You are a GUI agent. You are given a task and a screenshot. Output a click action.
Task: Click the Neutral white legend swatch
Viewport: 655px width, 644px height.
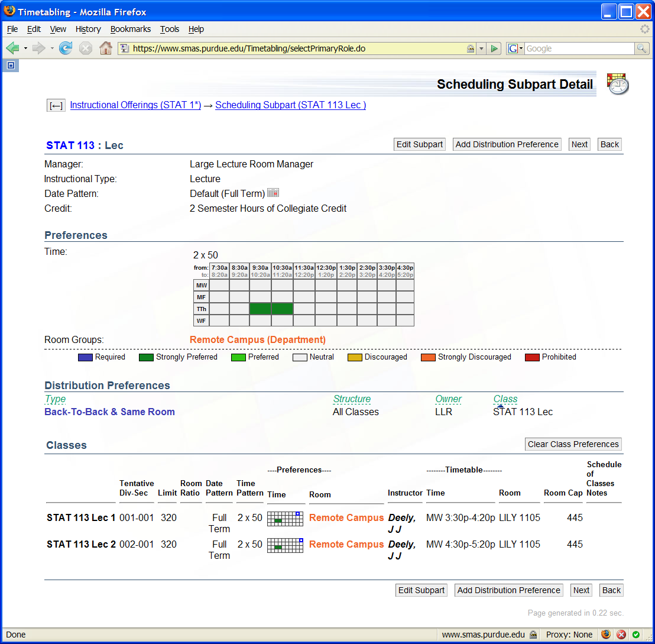pyautogui.click(x=300, y=357)
